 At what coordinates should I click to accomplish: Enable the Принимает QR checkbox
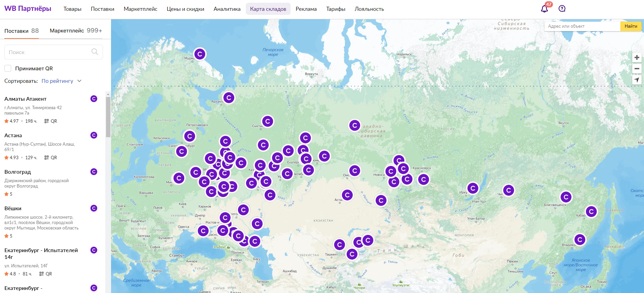click(8, 68)
